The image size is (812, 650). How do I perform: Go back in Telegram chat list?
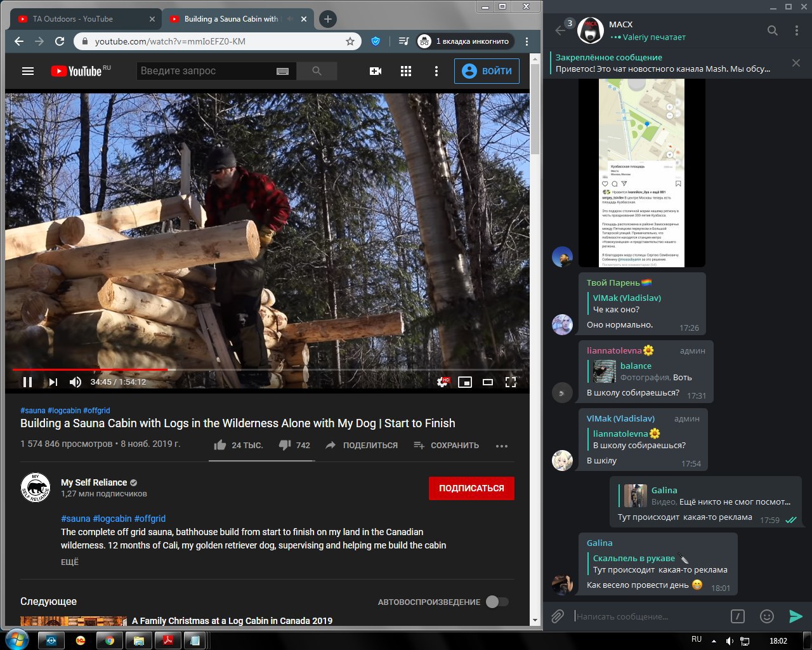point(560,30)
